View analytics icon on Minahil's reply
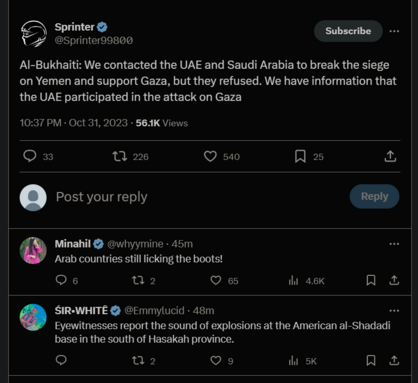Screen dimensions: 418x383 tap(293, 280)
